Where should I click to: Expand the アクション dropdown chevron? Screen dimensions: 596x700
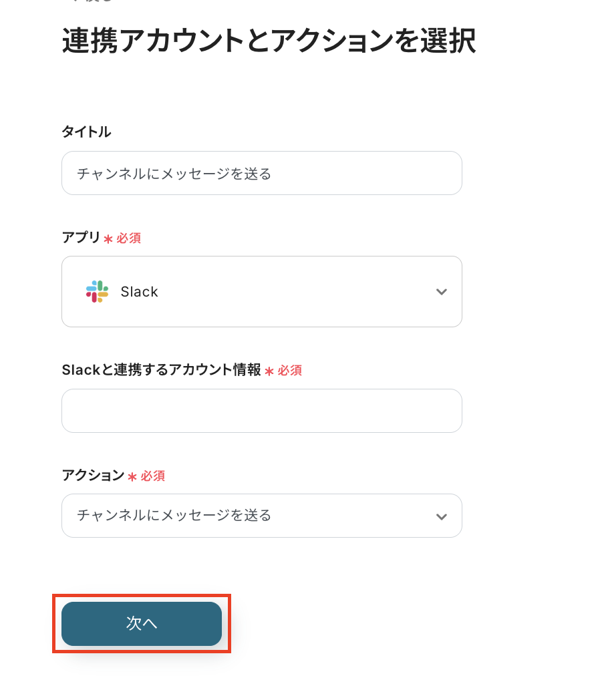441,516
